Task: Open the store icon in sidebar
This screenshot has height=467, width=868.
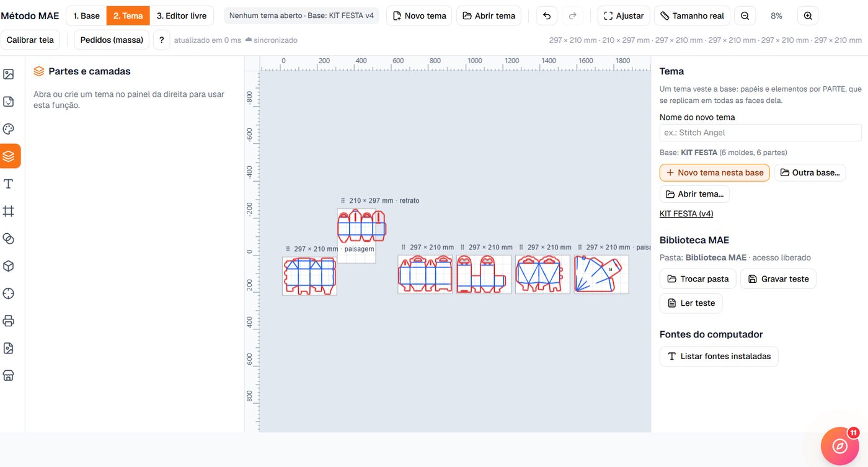Action: point(9,375)
